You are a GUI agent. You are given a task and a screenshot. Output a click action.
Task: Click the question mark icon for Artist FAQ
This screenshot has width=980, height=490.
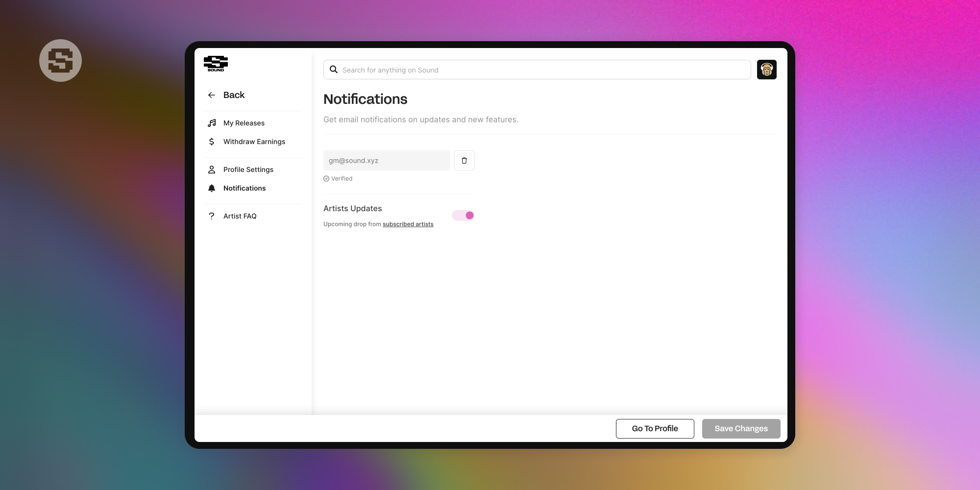point(212,216)
